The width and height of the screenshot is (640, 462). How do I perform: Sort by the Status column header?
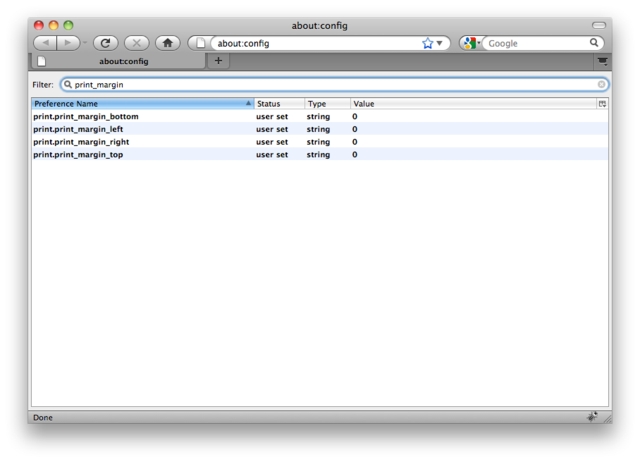pos(278,104)
